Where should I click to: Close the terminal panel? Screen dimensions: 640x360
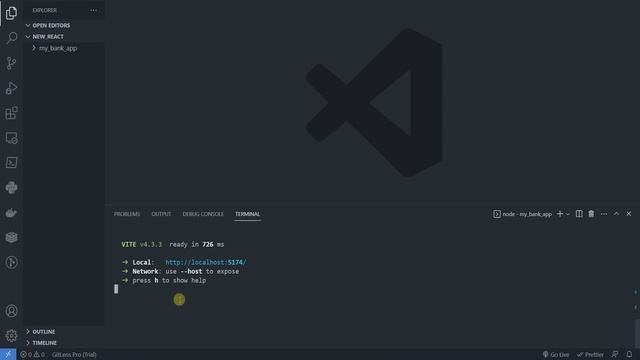tap(629, 214)
